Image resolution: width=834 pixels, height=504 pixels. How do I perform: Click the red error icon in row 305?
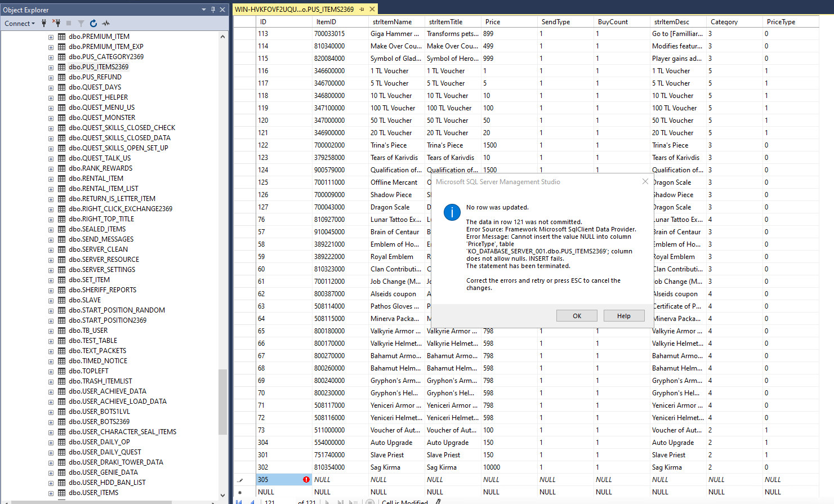(306, 480)
